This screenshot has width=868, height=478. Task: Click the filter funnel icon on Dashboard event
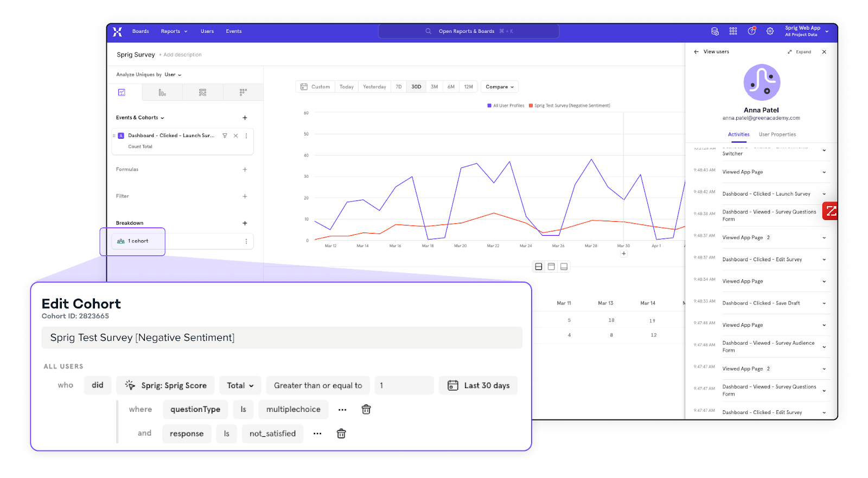tap(225, 135)
